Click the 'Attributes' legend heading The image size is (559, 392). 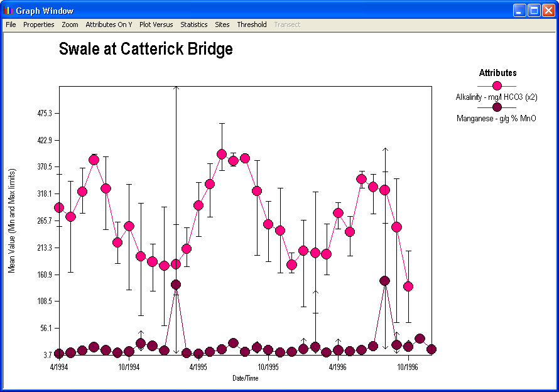pyautogui.click(x=497, y=73)
